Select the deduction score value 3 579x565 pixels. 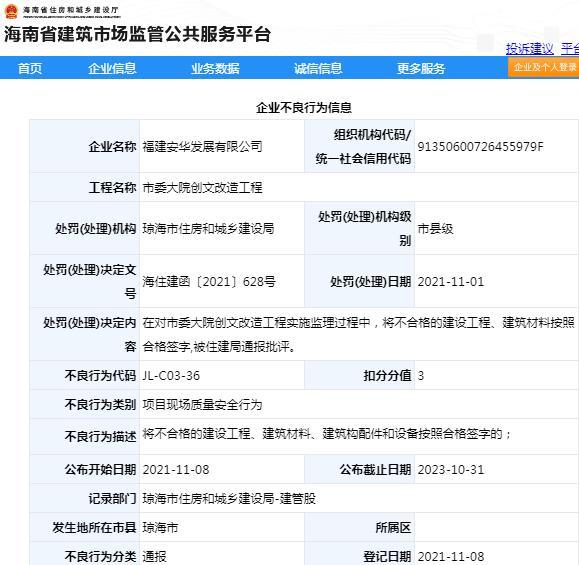click(x=421, y=376)
